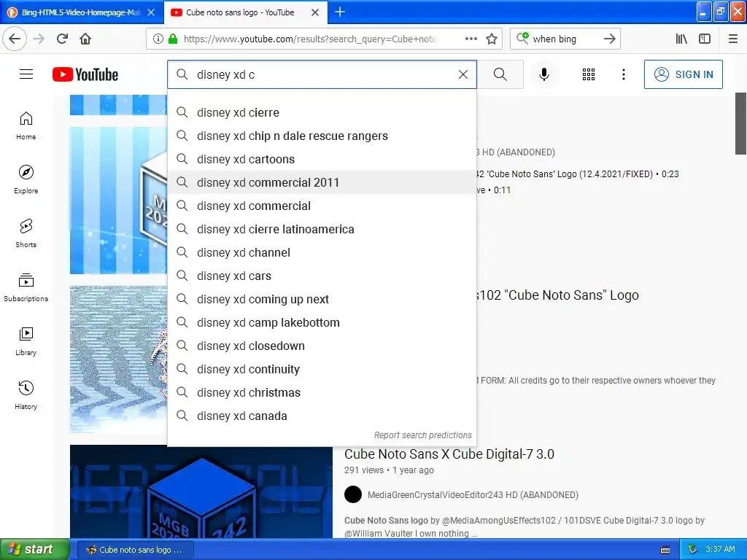This screenshot has width=747, height=560.
Task: Reload the current page
Action: pyautogui.click(x=63, y=39)
